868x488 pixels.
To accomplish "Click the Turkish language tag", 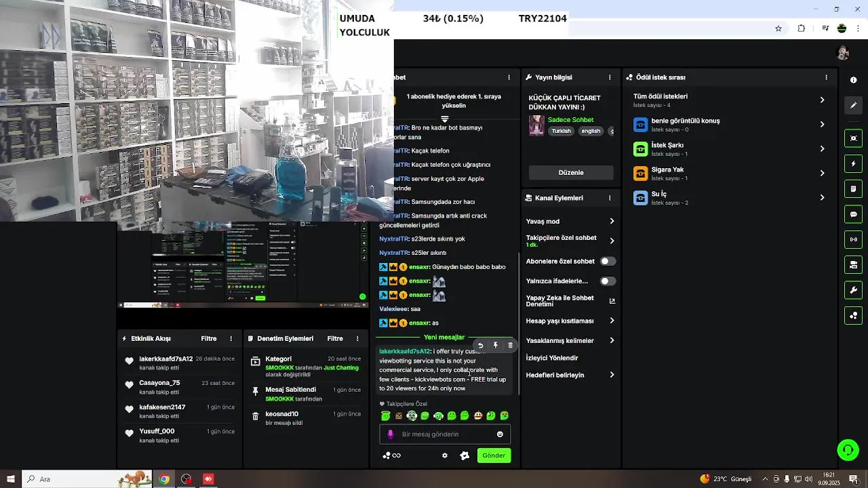I will click(x=561, y=131).
